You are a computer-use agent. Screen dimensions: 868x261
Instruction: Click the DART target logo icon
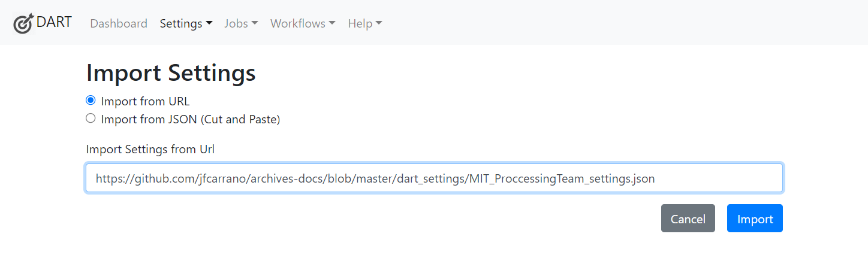[23, 23]
